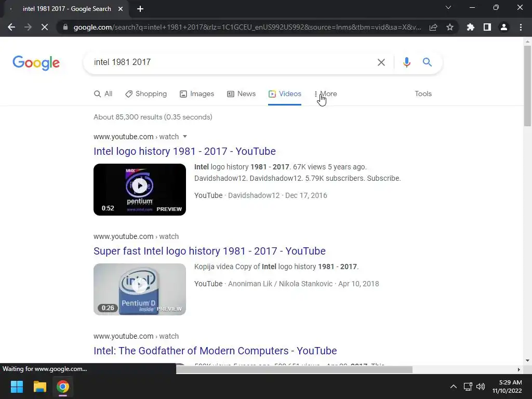Switch to the Images tab

(x=197, y=94)
